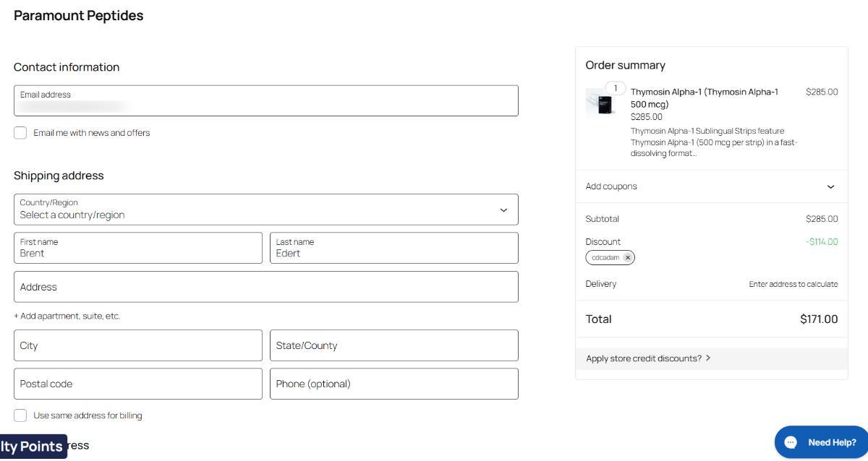Click the Phone (optional) field
868x461 pixels.
click(x=393, y=384)
